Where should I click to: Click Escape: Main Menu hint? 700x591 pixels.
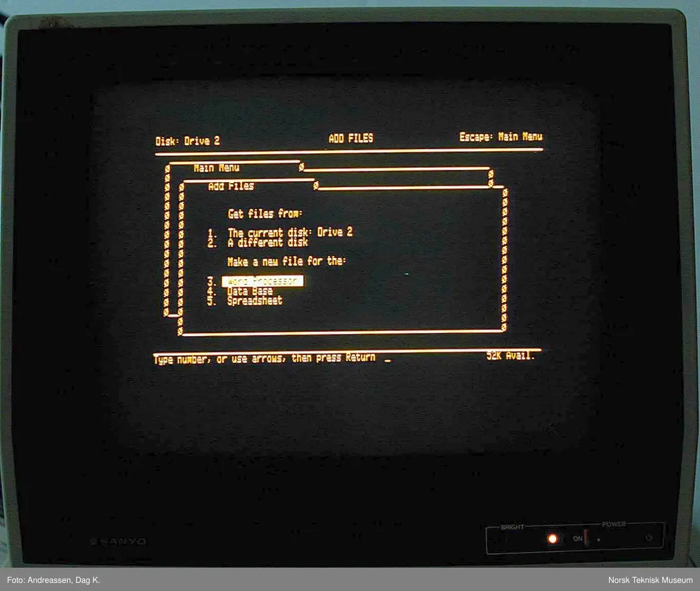[501, 137]
